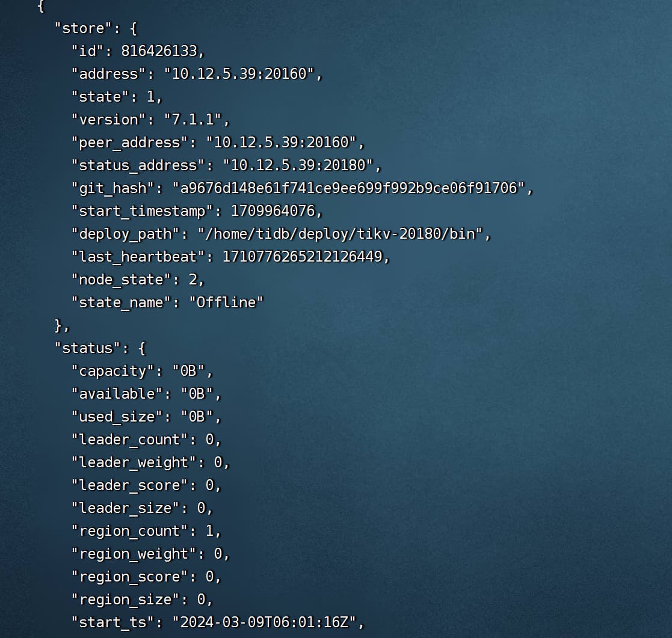Viewport: 672px width, 638px height.
Task: Click the "node_state" key
Action: (121, 280)
